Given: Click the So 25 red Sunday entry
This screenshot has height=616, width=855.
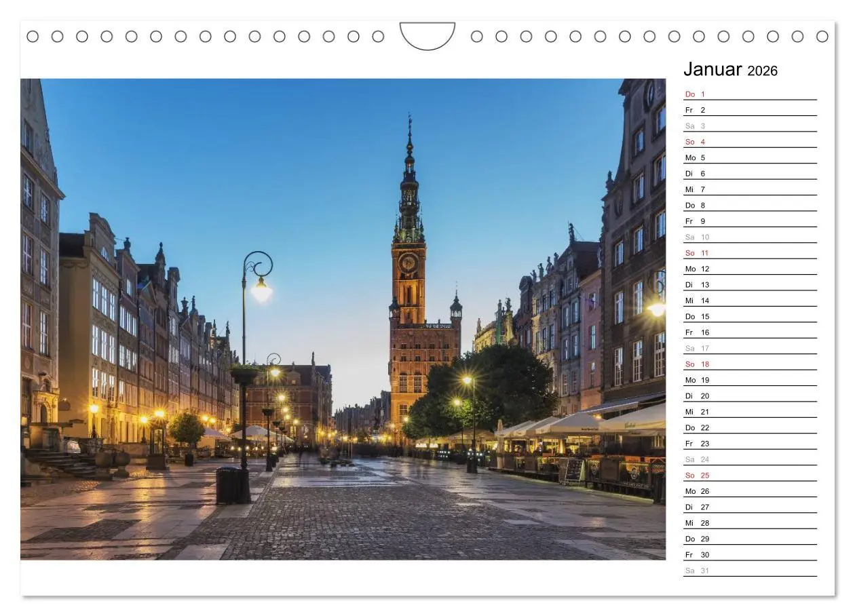Looking at the screenshot, I should click(x=696, y=476).
